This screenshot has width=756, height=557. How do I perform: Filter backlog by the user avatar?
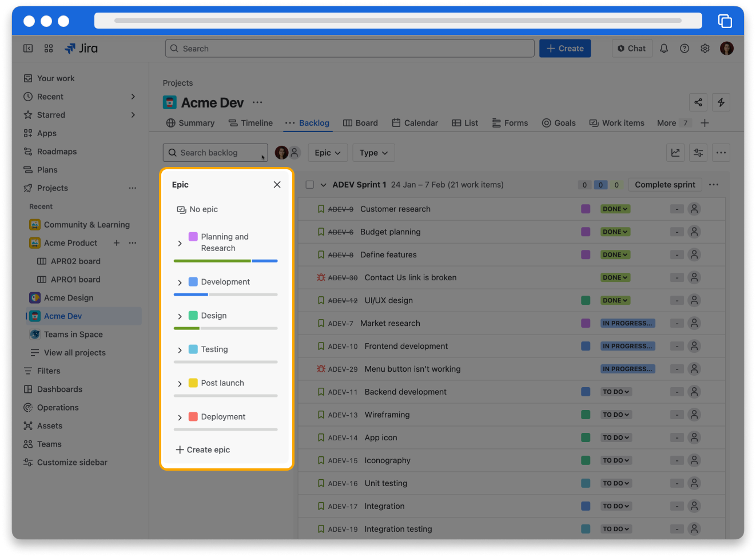281,153
